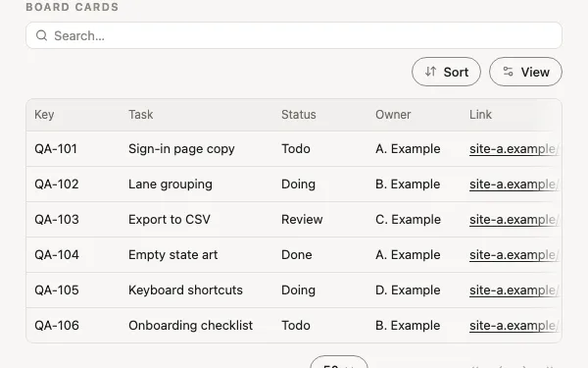Click owner B. Example in QA-106 row
The image size is (588, 368).
[x=408, y=326]
